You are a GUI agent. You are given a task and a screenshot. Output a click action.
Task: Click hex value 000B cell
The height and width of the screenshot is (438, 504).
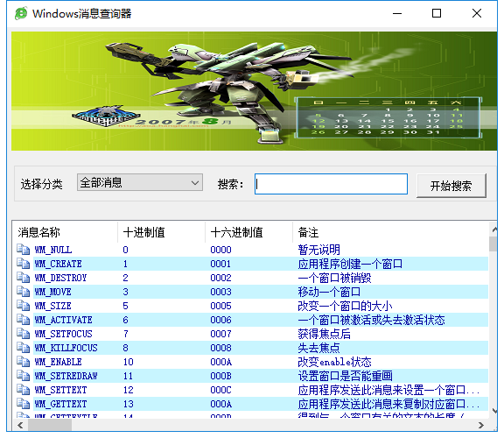coord(220,376)
